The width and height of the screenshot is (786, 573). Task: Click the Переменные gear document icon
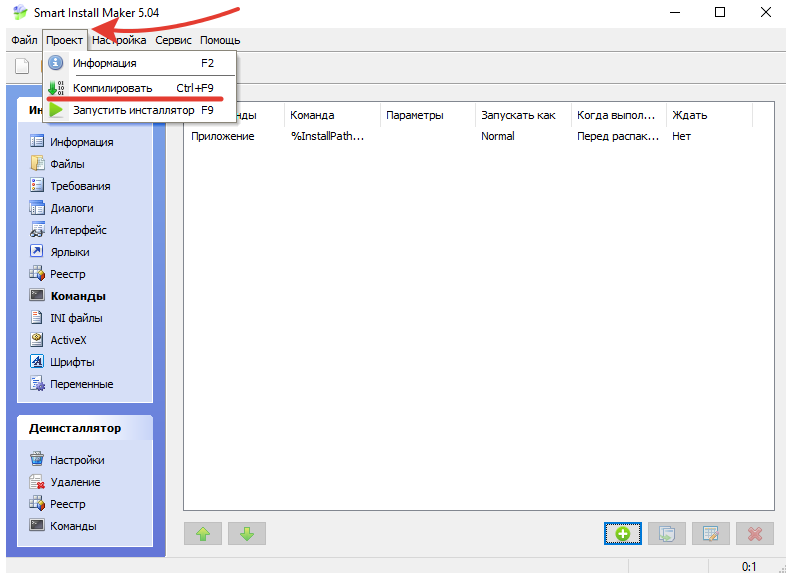pos(37,384)
